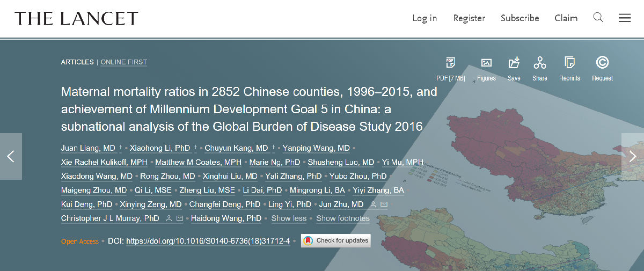The image size is (644, 271).
Task: Open author Xiaodong Wang, MD
Action: [97, 176]
